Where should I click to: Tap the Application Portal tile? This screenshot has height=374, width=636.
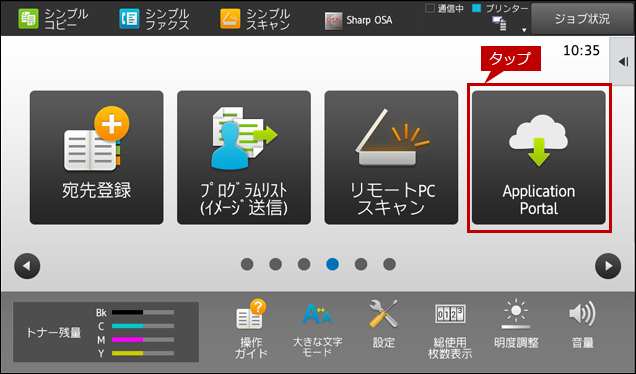pos(539,157)
